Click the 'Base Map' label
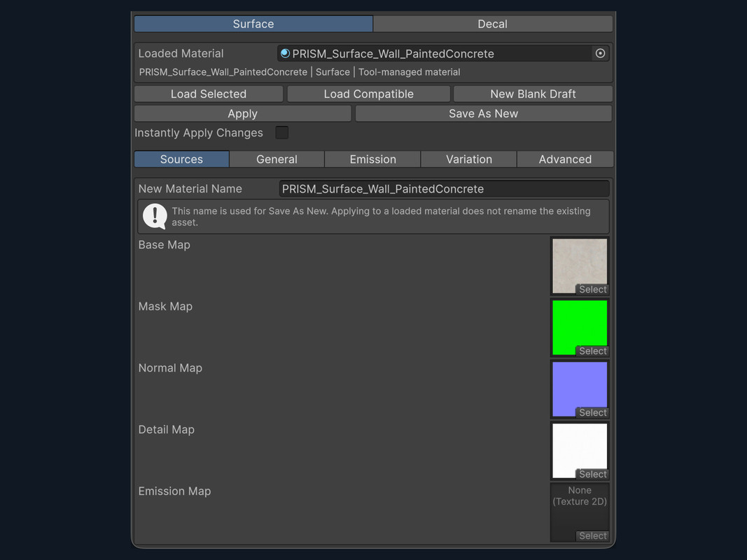 (164, 245)
